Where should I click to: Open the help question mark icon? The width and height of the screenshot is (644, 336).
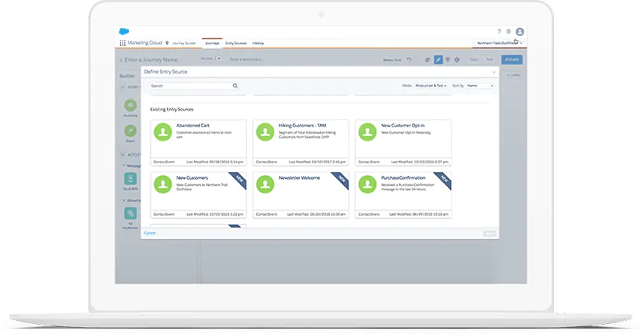[x=499, y=32]
